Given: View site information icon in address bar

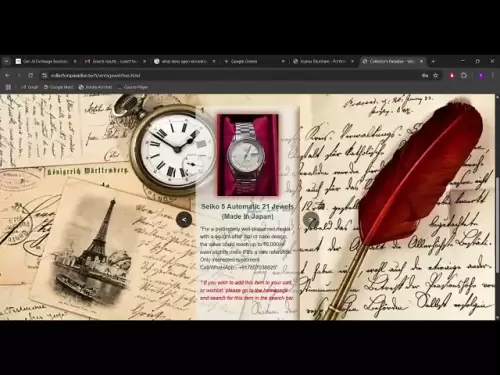Looking at the screenshot, I should (x=44, y=76).
